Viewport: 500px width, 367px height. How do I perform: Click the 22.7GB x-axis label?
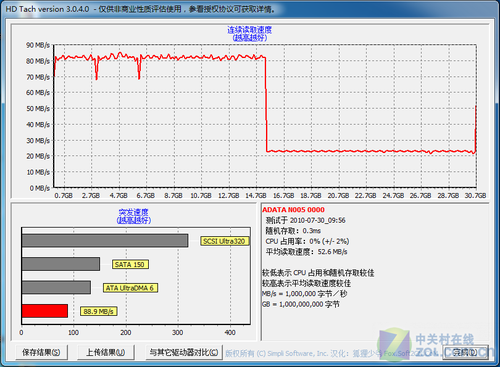pos(365,195)
